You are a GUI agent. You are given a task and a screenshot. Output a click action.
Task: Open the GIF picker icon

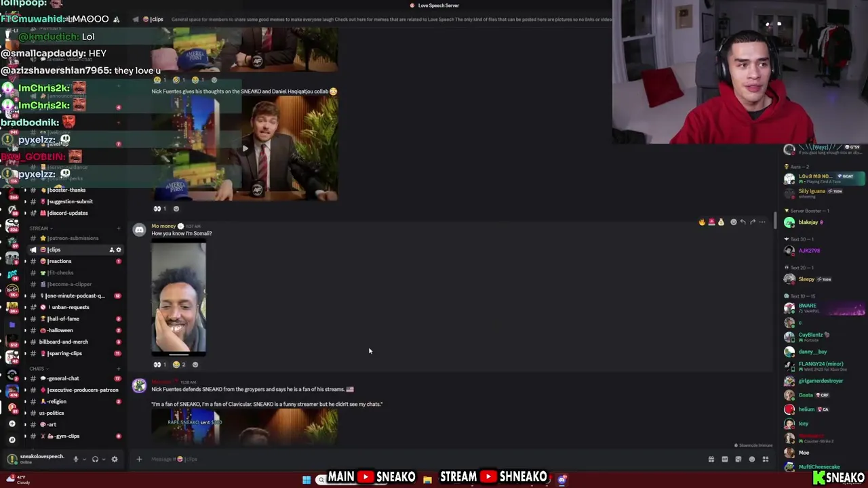725,459
